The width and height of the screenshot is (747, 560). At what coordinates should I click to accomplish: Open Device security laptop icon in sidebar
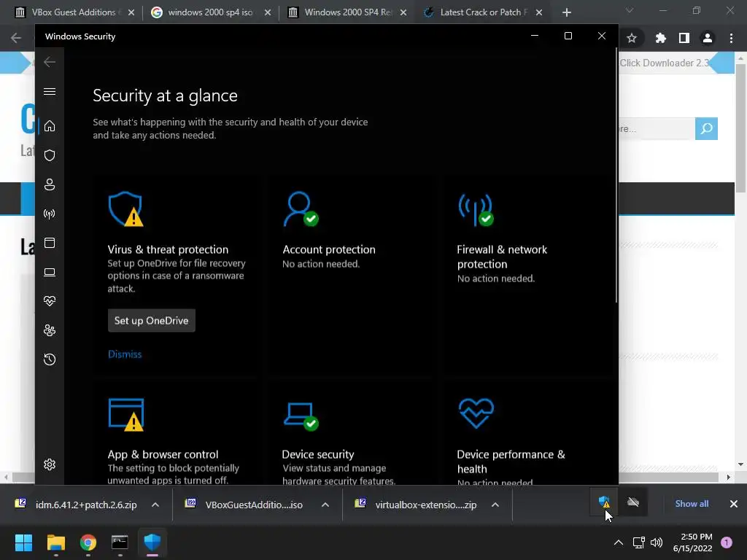click(50, 272)
